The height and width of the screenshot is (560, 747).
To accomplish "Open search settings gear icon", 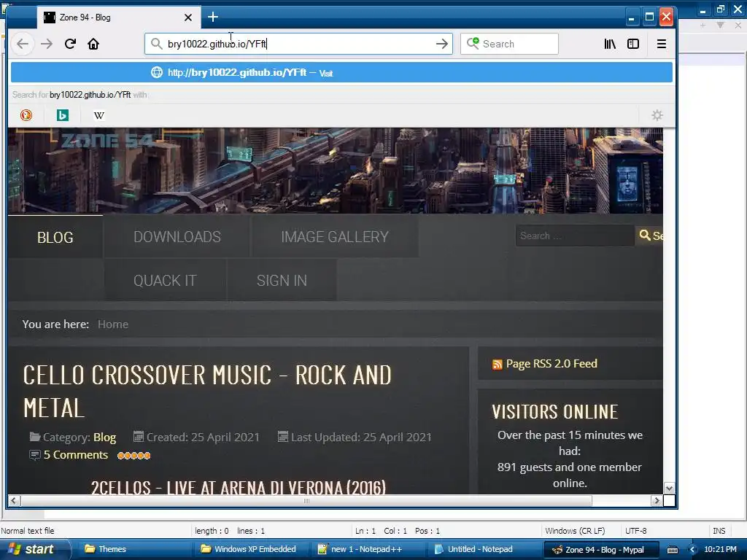I will point(657,114).
